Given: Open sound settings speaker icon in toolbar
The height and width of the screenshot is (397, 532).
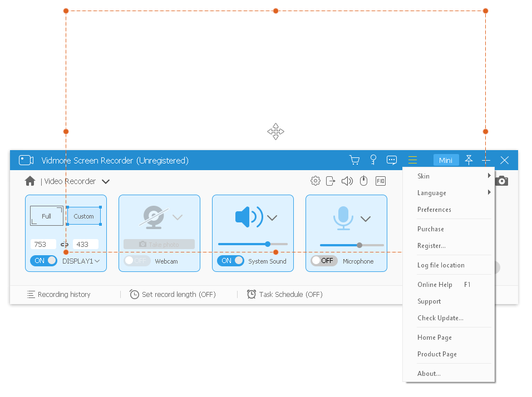Looking at the screenshot, I should pyautogui.click(x=347, y=181).
